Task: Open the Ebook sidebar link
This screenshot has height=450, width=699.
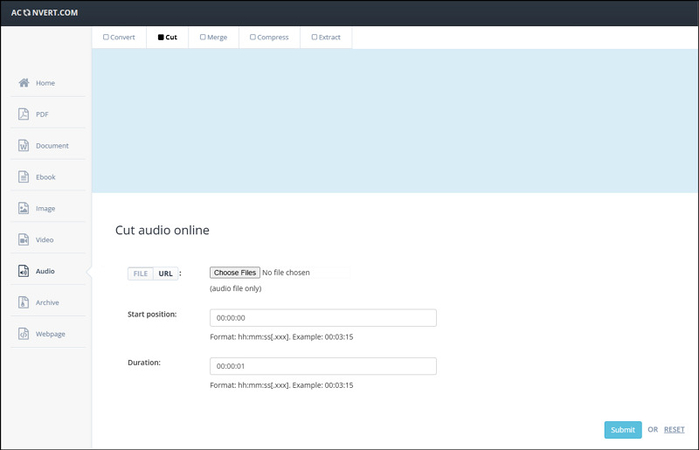Action: tap(48, 177)
